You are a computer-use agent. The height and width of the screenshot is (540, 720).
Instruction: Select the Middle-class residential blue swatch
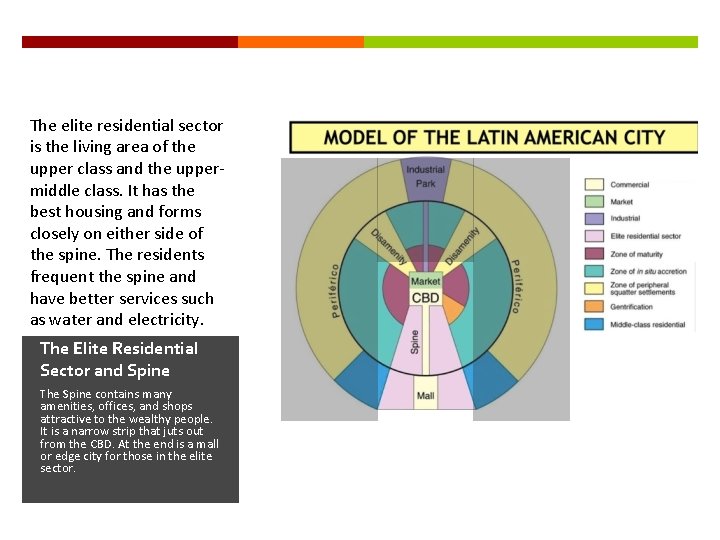point(594,324)
